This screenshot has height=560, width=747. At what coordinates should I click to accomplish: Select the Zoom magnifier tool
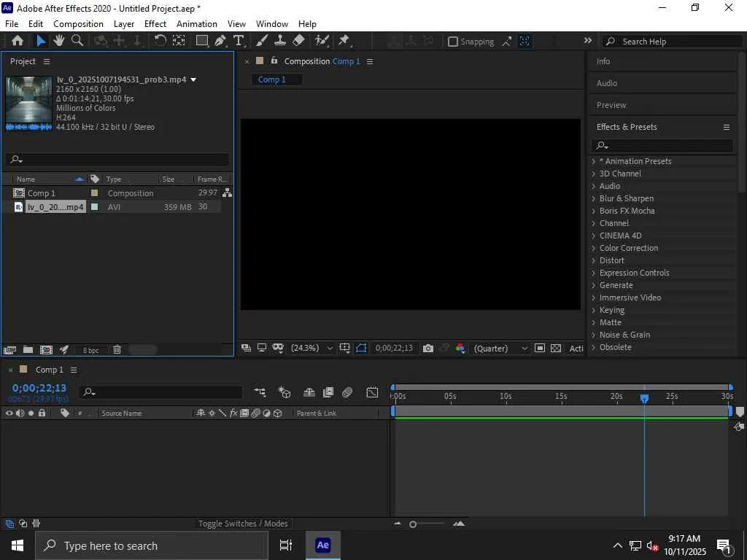77,41
